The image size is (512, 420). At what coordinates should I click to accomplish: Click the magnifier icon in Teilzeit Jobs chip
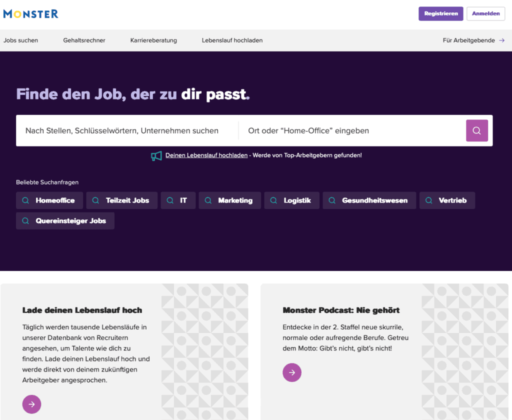click(x=95, y=200)
